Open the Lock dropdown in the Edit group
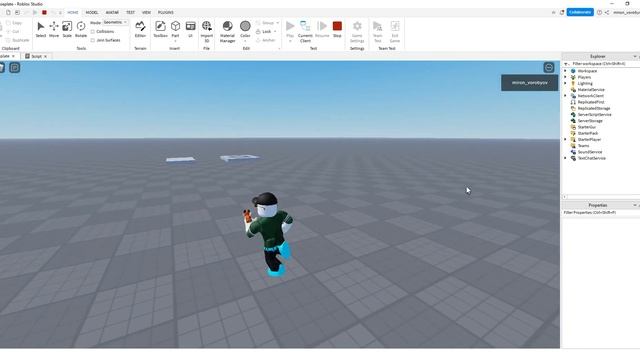 coord(275,31)
